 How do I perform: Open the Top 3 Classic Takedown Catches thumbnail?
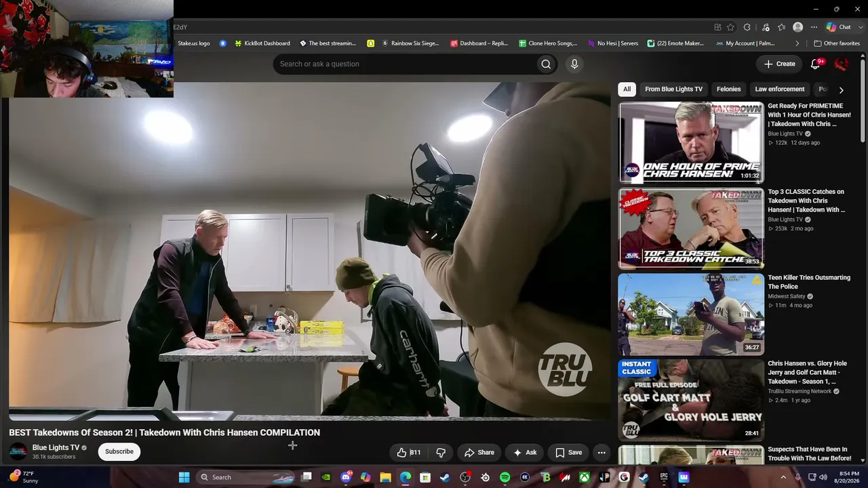click(691, 228)
